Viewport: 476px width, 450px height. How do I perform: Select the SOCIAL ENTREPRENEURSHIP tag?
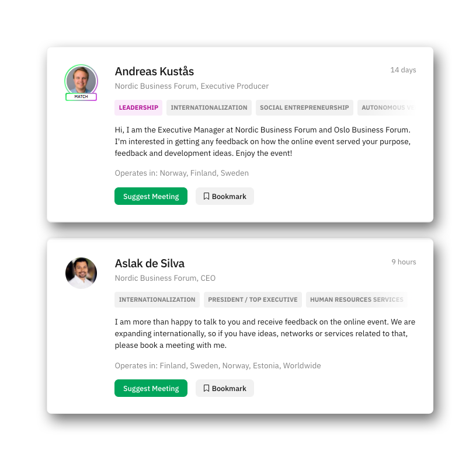pyautogui.click(x=304, y=108)
